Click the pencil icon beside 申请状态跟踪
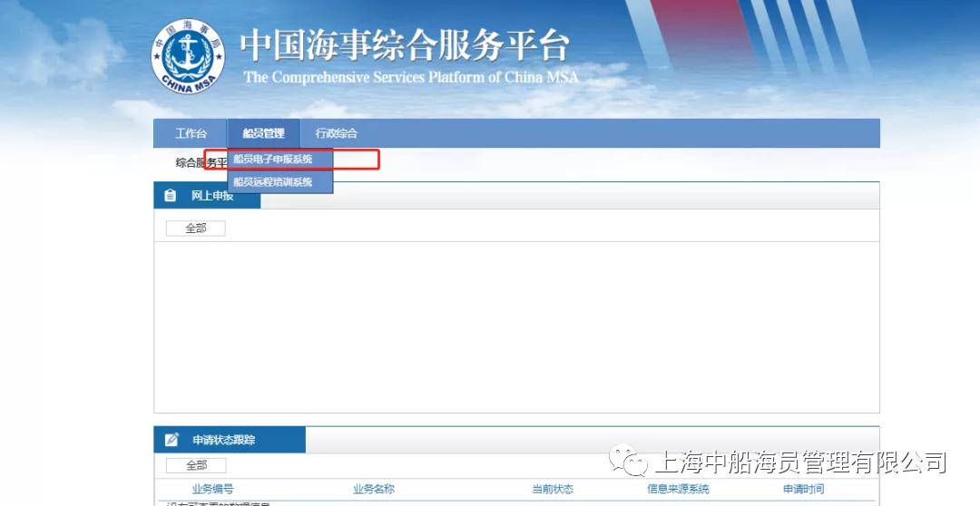Viewport: 980px width, 506px height. point(171,440)
